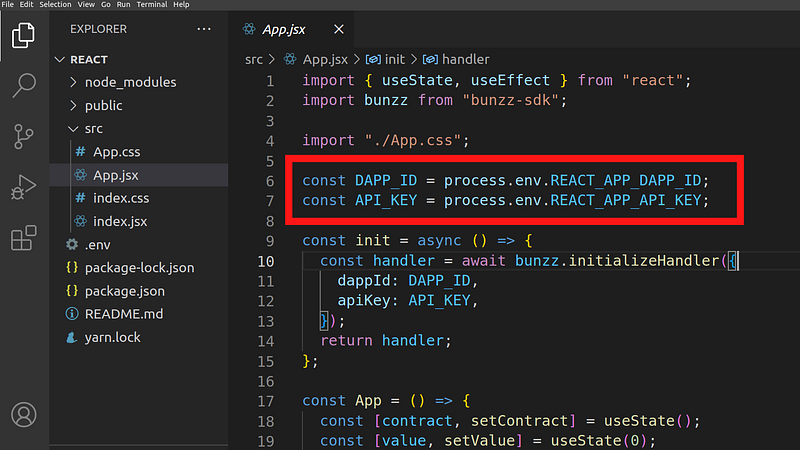This screenshot has width=800, height=450.
Task: Collapse the src folder
Action: tap(93, 129)
